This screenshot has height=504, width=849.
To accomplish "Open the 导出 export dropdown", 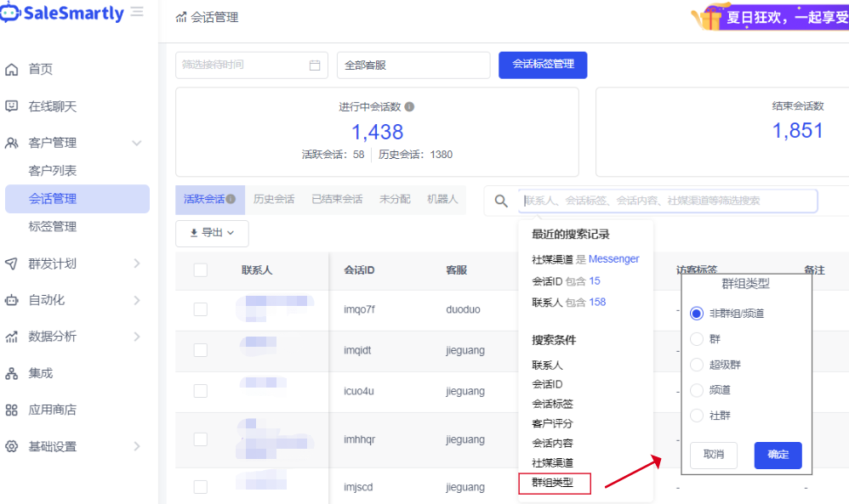I will click(x=212, y=233).
